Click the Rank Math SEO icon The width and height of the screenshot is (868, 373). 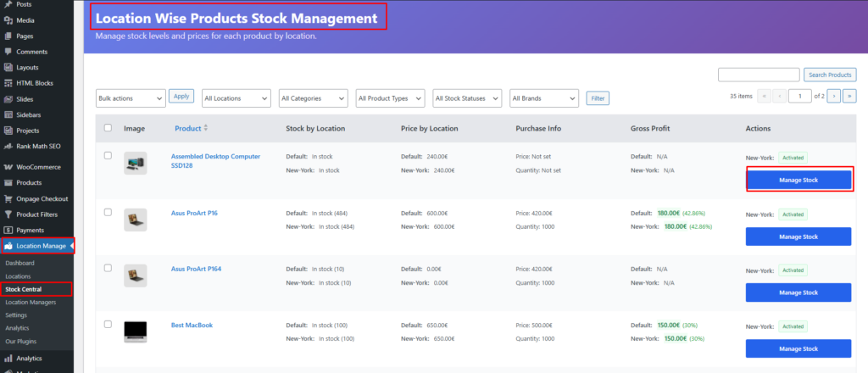(8, 147)
